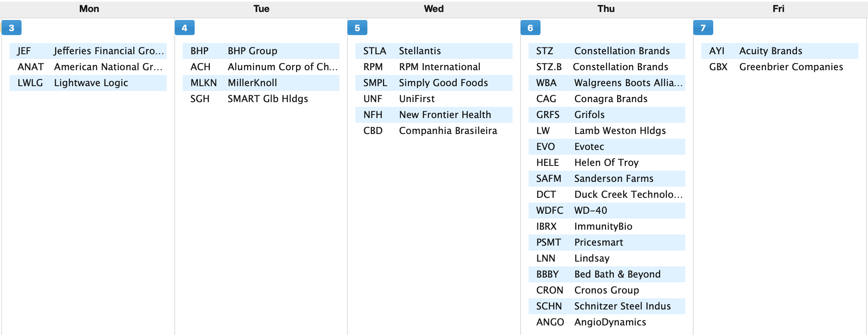Select the ANAT ticker symbol
The width and height of the screenshot is (868, 335).
[x=30, y=67]
